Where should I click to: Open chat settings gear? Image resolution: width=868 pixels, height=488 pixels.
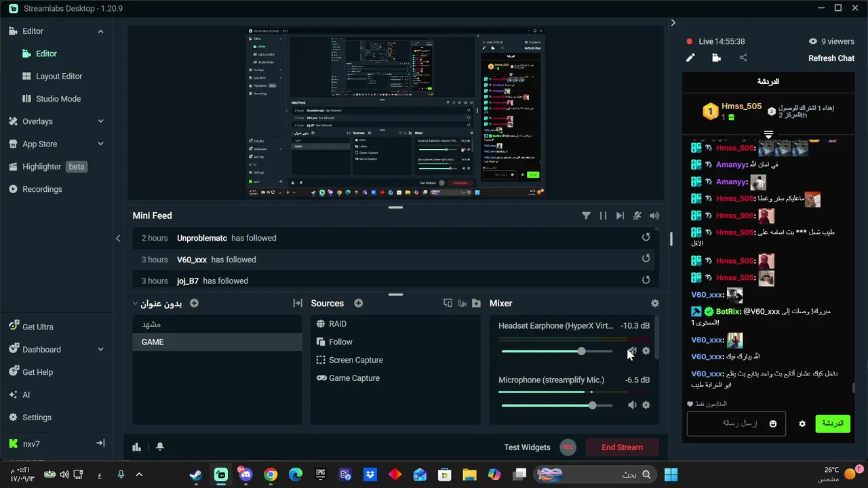pos(802,424)
